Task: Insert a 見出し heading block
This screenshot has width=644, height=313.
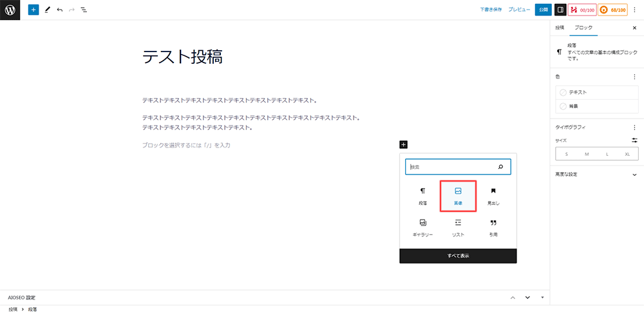Action: [493, 196]
